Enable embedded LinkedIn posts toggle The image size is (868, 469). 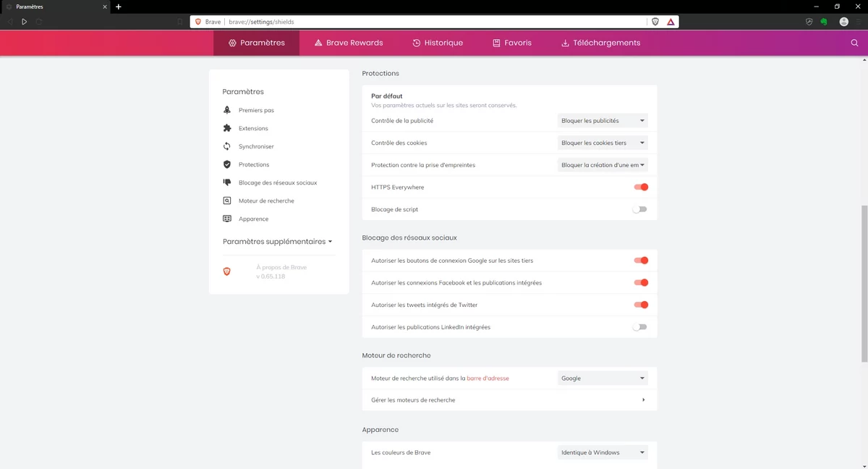coord(640,327)
